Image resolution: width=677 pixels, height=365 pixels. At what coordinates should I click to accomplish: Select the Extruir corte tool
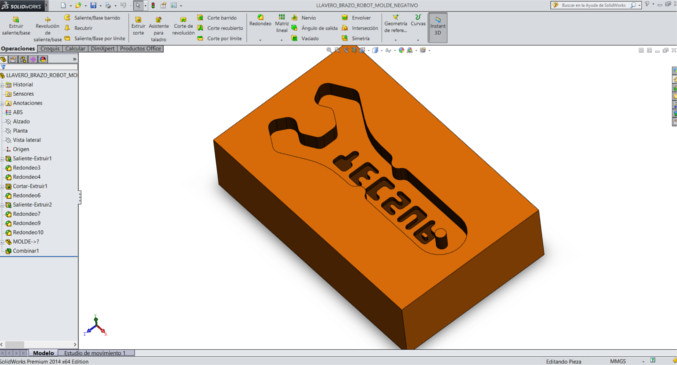(138, 26)
